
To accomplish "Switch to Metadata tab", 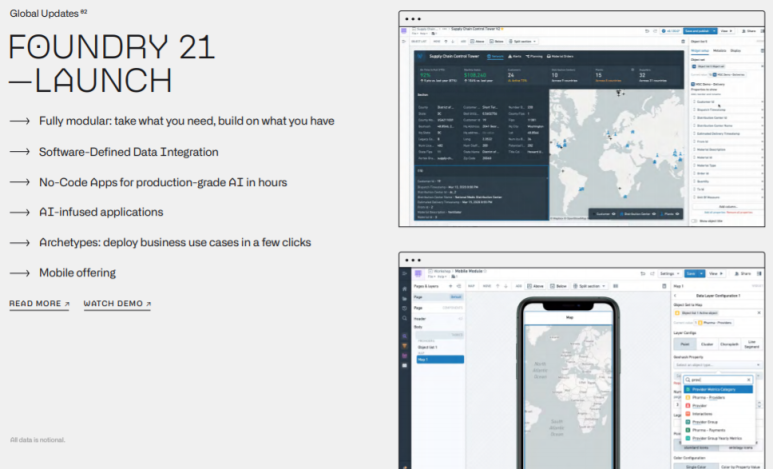I will coord(720,51).
